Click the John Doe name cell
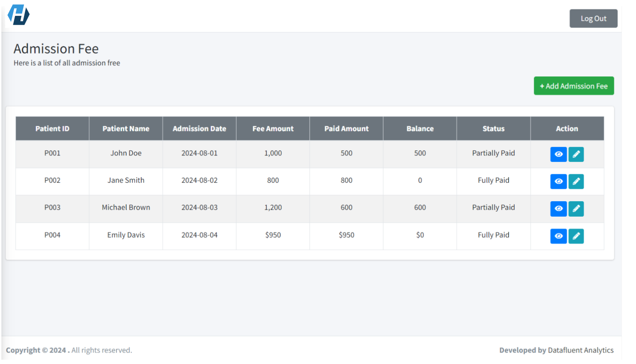636x364 pixels. [126, 153]
